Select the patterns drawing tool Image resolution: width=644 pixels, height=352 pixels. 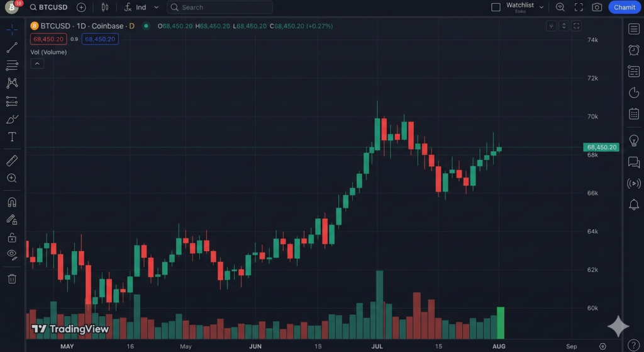[x=12, y=83]
